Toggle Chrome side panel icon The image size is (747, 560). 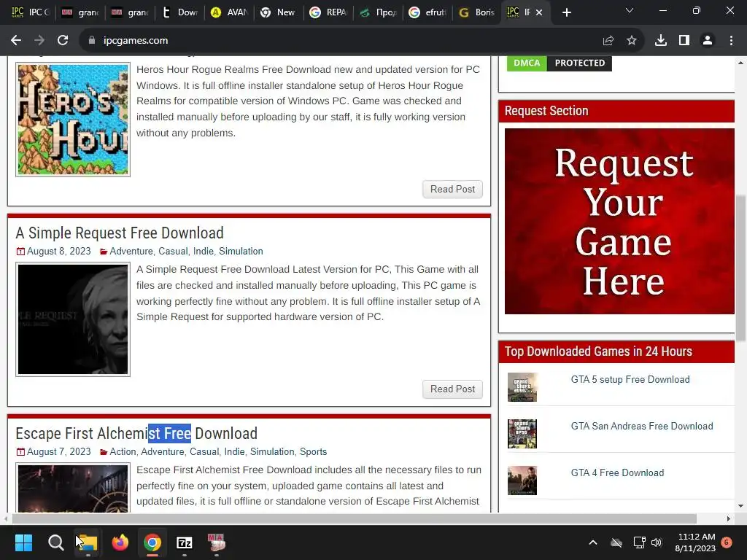(684, 41)
